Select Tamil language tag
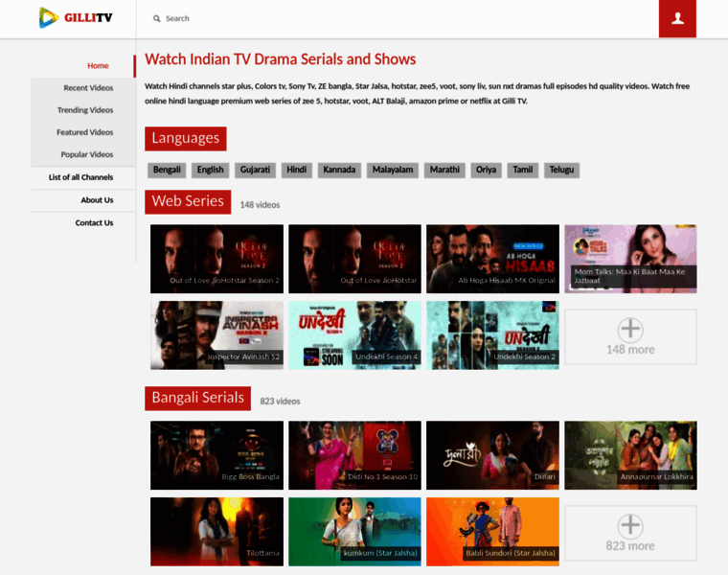 (523, 170)
